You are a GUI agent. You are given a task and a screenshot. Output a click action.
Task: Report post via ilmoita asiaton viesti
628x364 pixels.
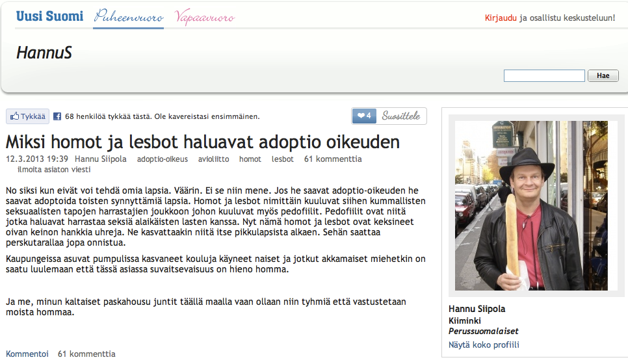pyautogui.click(x=54, y=170)
